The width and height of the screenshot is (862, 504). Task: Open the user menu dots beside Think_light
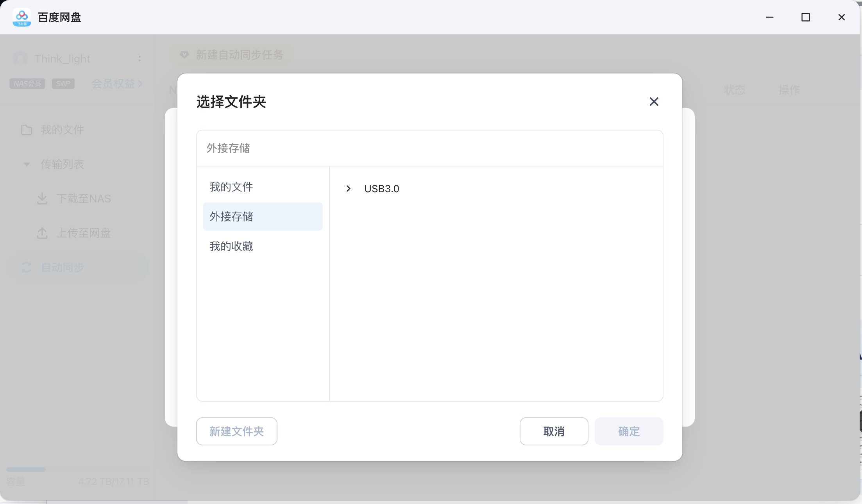click(139, 59)
